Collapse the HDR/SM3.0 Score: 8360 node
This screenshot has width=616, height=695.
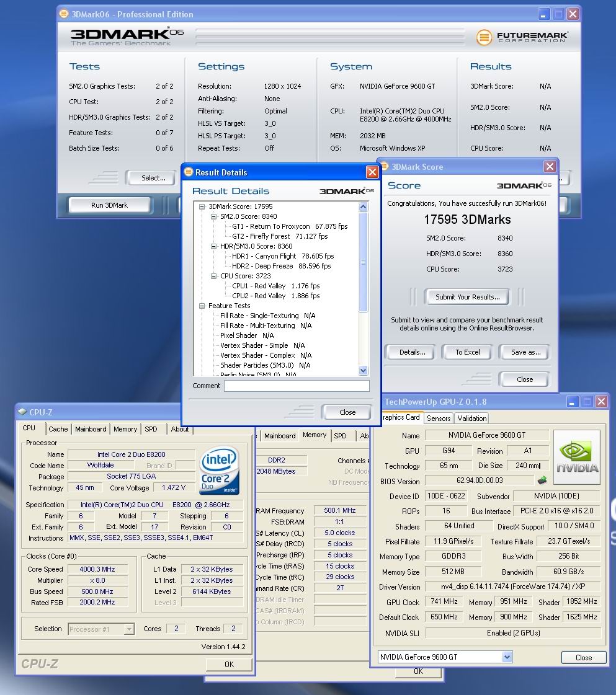click(214, 246)
